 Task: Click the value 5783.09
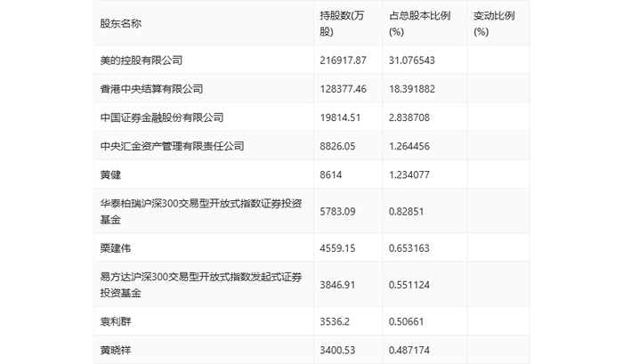[337, 212]
